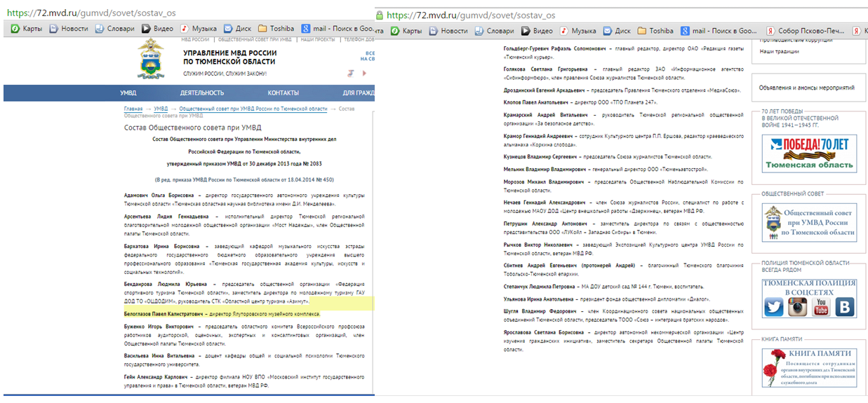This screenshot has height=403, width=868.
Task: Click НАШИ ПРОЕКТЫ header link
Action: [x=318, y=40]
